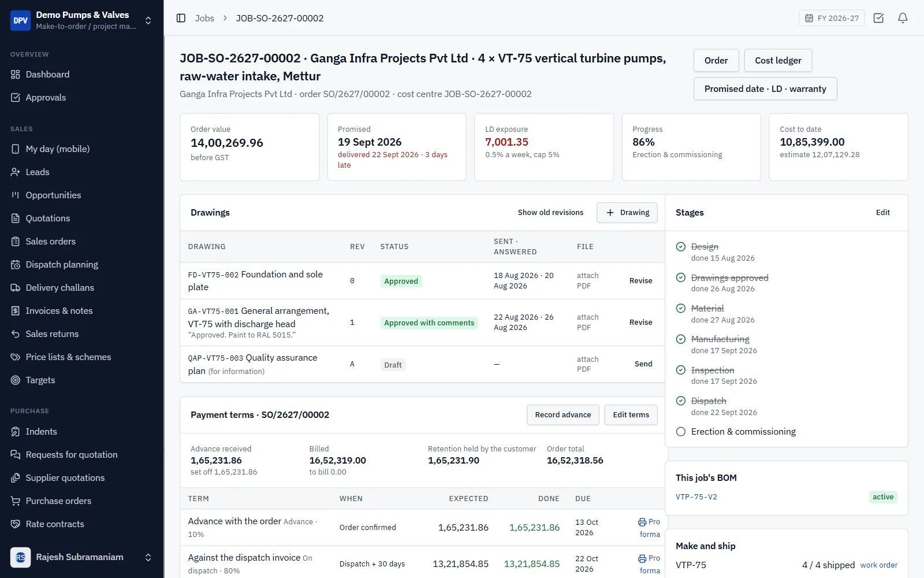The height and width of the screenshot is (578, 924).
Task: Click Record advance
Action: coord(563,415)
